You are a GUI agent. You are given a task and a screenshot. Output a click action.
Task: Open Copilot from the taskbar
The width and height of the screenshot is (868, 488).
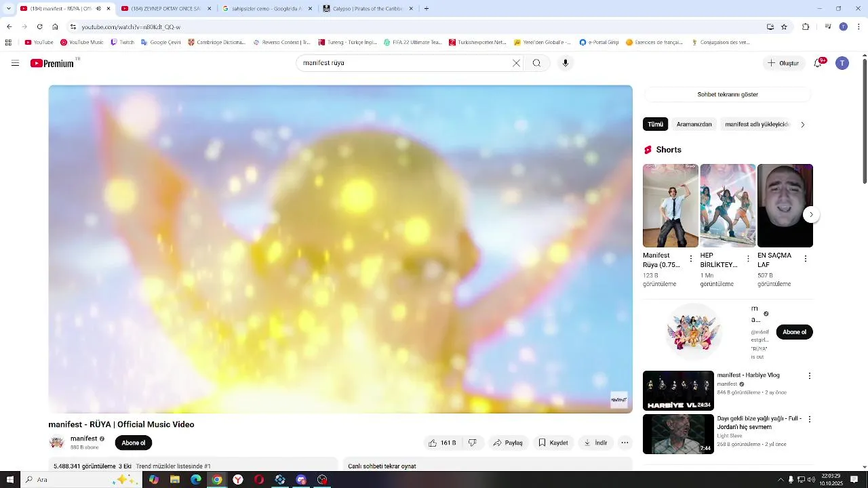pyautogui.click(x=154, y=479)
